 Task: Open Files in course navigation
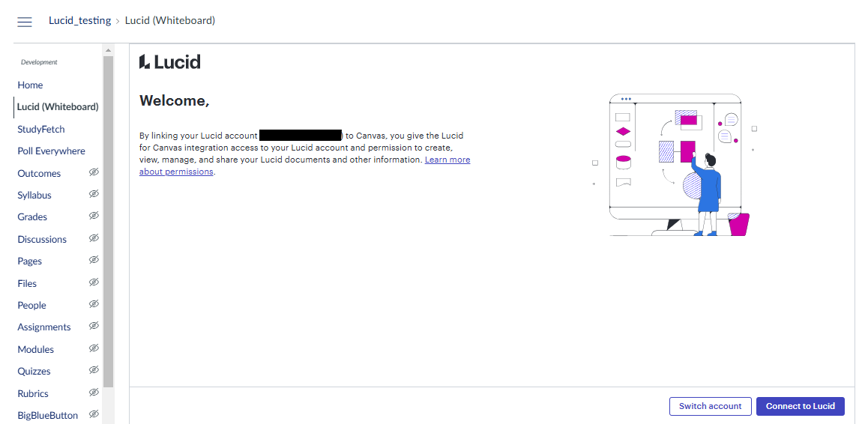pyautogui.click(x=27, y=283)
